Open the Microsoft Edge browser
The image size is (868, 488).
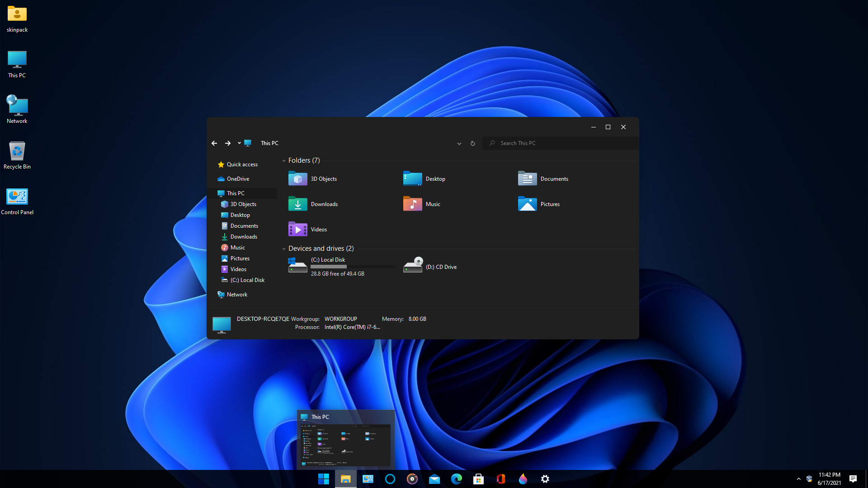pyautogui.click(x=456, y=479)
